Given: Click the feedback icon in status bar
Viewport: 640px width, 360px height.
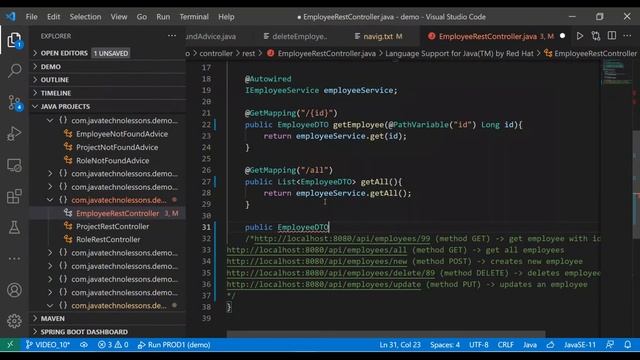Looking at the screenshot, I should 610,345.
